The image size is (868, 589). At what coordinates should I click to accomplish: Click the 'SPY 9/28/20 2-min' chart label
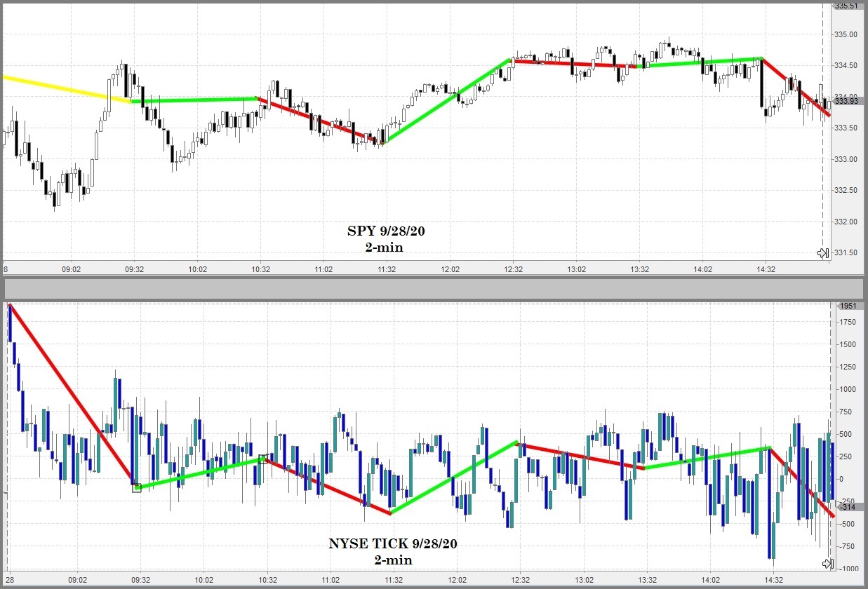pos(386,238)
